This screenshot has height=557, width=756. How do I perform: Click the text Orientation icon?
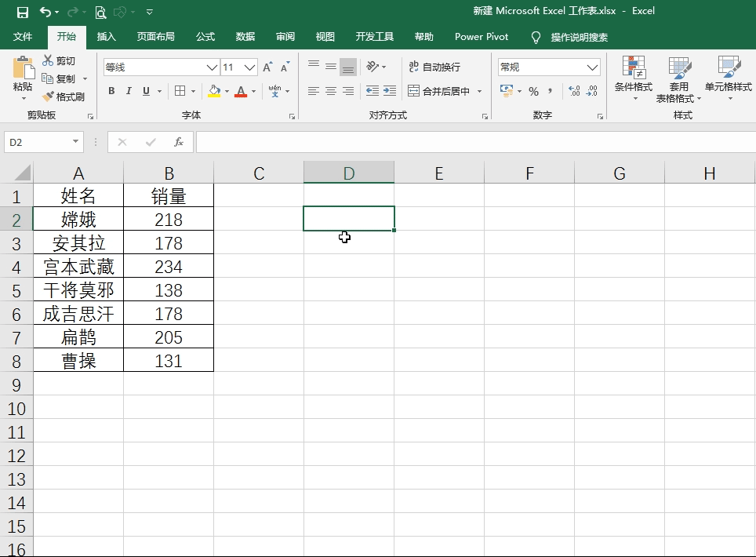pyautogui.click(x=373, y=67)
